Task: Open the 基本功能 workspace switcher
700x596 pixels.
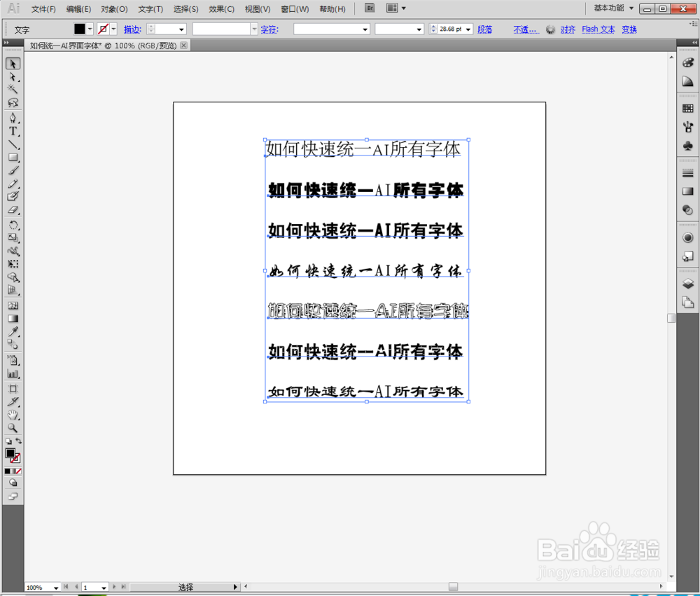Action: pos(613,8)
